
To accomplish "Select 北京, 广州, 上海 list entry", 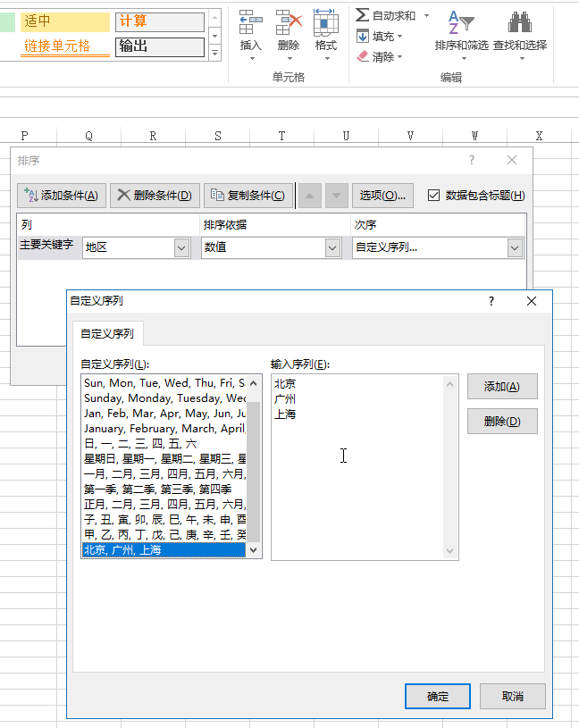I will tap(163, 550).
